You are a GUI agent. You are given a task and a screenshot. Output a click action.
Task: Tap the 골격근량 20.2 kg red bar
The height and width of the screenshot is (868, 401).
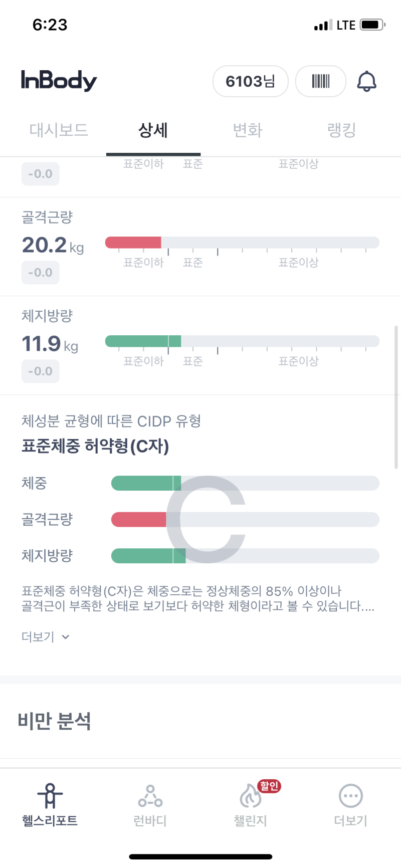pos(133,243)
